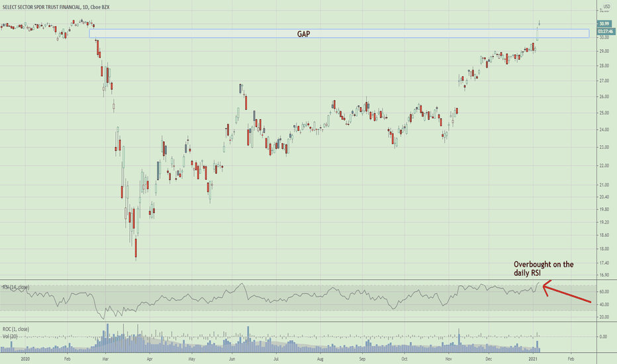Select the 'Overbought on the daily RSI' note
The width and height of the screenshot is (617, 364).
click(x=544, y=269)
